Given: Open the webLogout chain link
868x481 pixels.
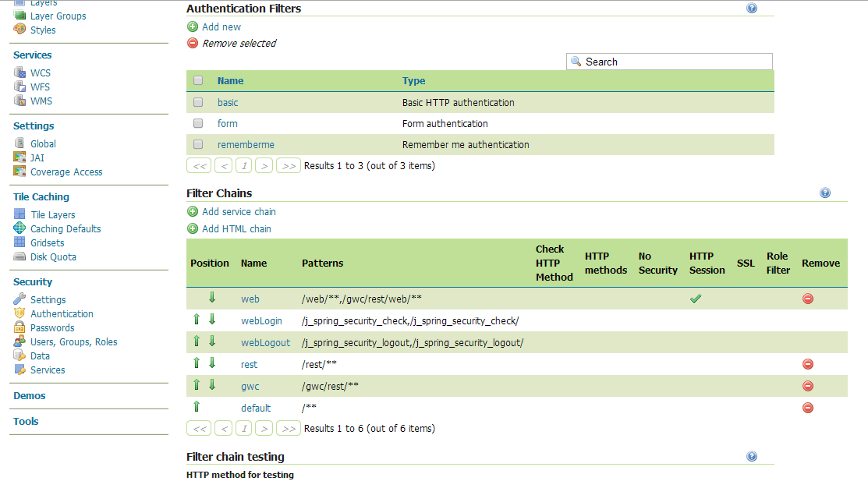Looking at the screenshot, I should point(265,342).
